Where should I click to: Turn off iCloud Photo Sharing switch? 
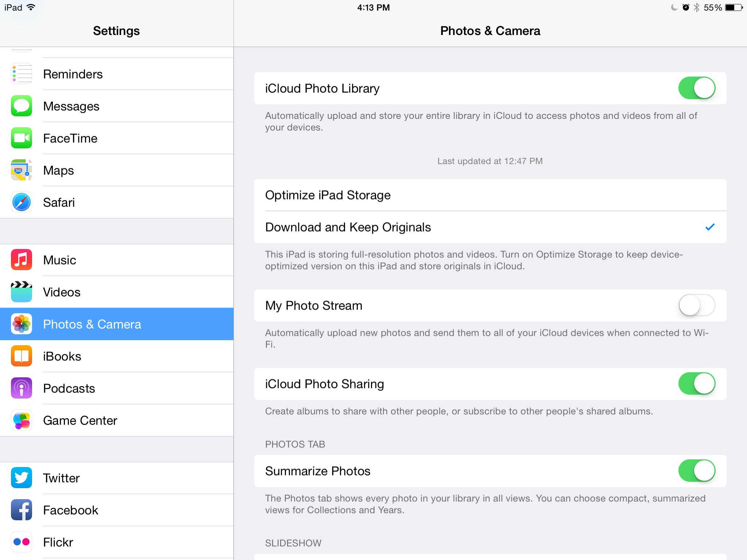(697, 384)
